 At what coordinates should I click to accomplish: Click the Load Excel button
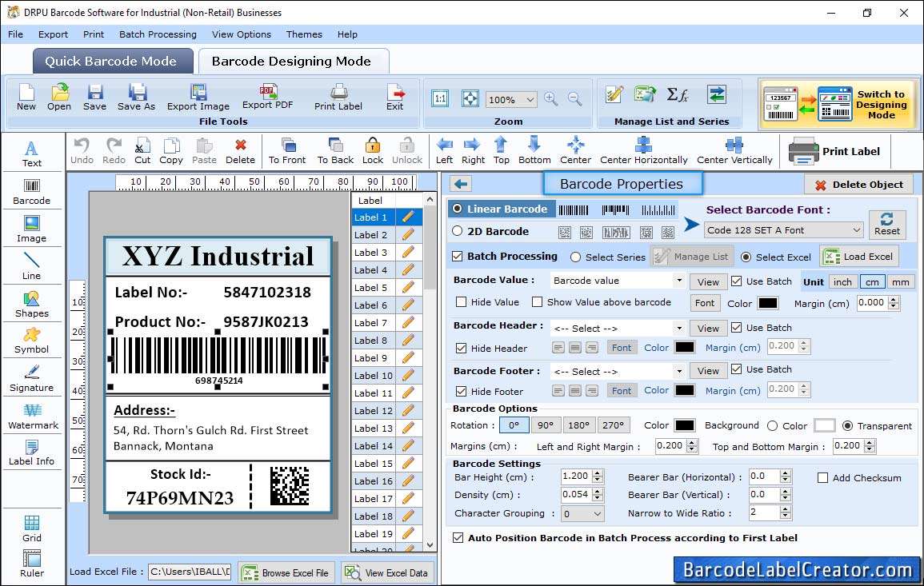coord(858,256)
